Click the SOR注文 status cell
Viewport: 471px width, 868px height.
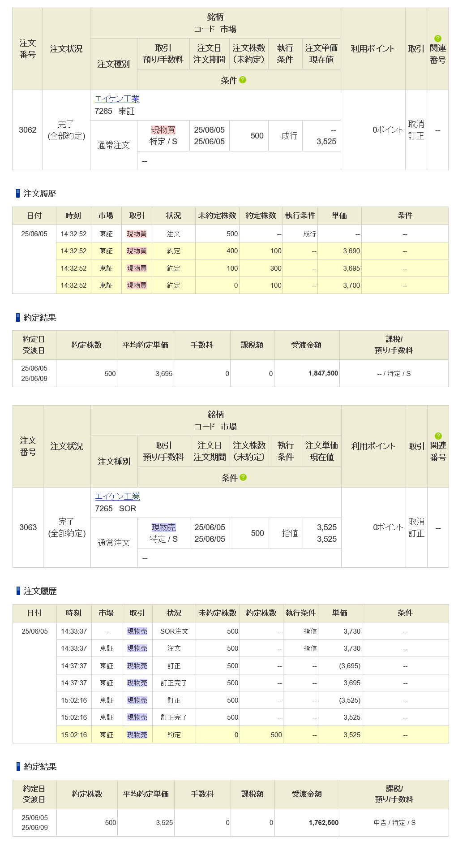pos(174,631)
